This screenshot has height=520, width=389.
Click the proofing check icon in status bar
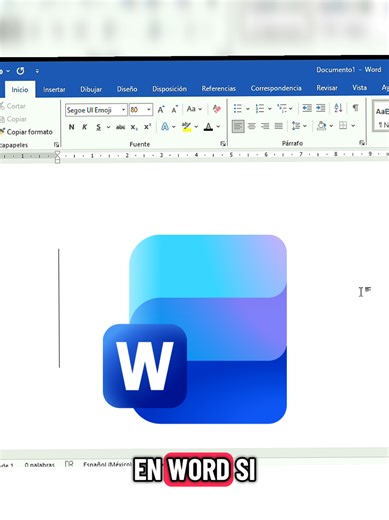click(69, 464)
